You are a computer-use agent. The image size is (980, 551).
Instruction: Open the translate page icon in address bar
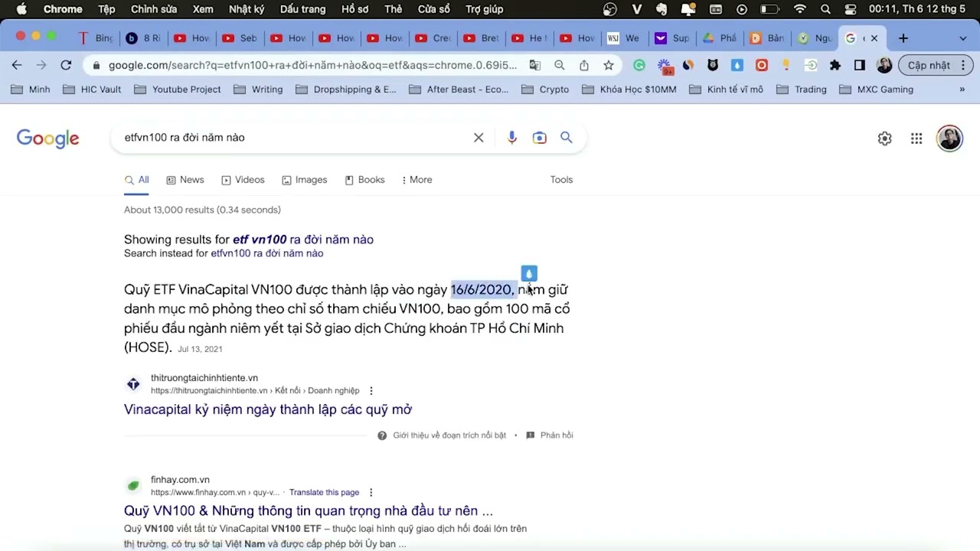click(x=535, y=65)
